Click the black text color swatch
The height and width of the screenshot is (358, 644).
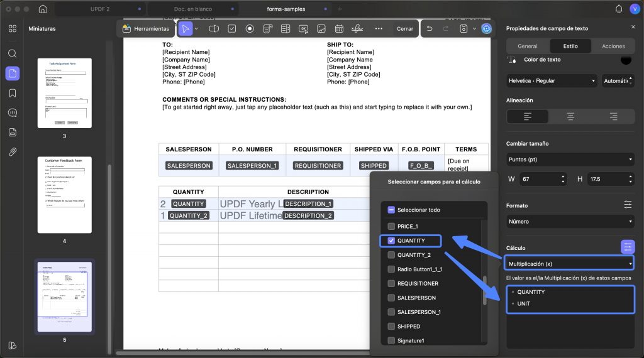coord(626,60)
